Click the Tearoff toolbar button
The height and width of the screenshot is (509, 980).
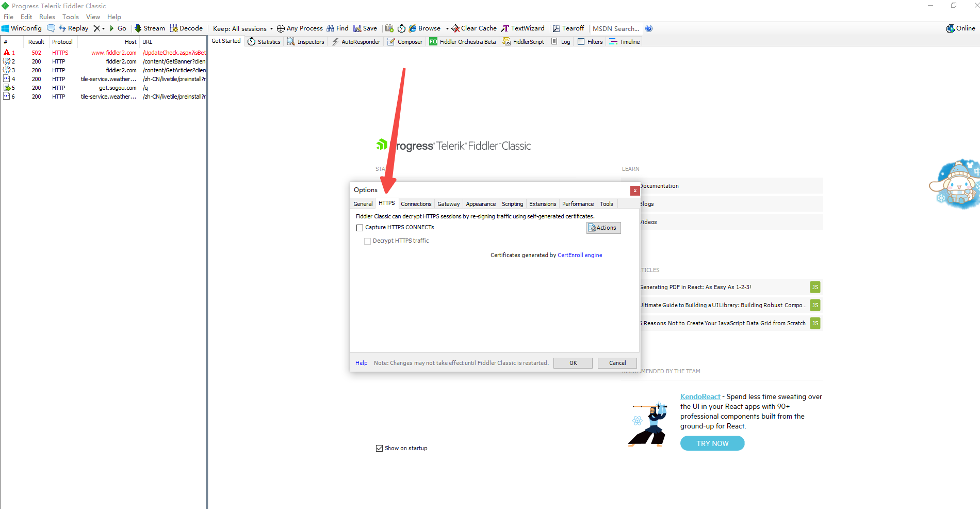click(x=568, y=28)
